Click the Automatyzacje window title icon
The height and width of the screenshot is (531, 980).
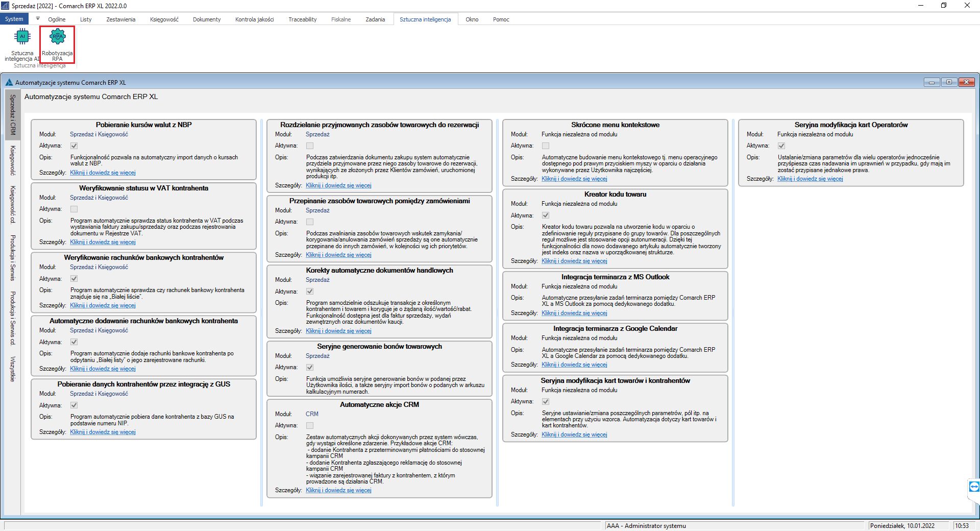click(9, 82)
